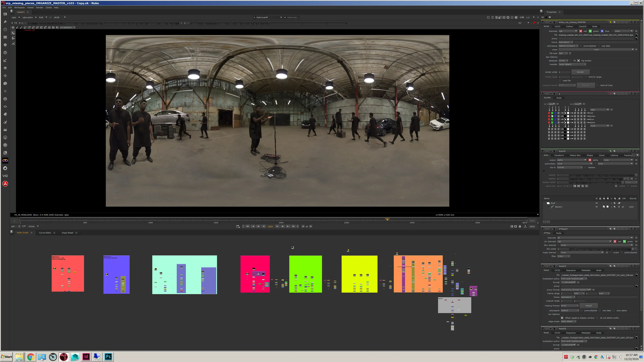Enable limit to range checkbox

586,77
